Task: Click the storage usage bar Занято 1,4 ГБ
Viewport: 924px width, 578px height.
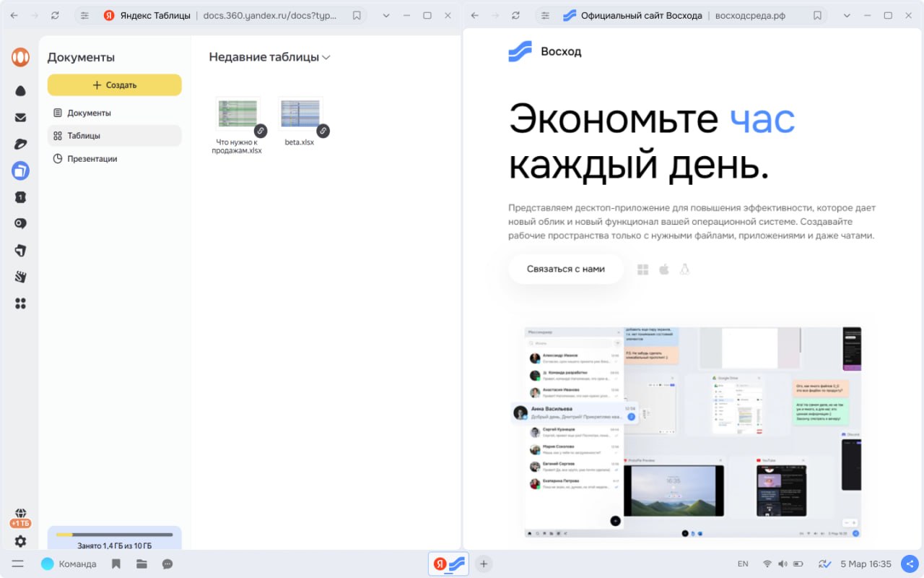Action: point(114,539)
